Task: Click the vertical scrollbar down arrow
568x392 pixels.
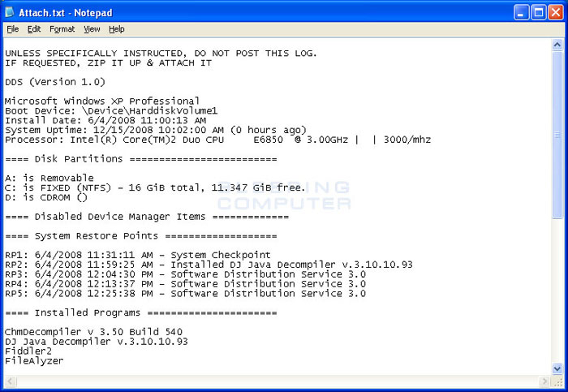Action: pyautogui.click(x=557, y=368)
